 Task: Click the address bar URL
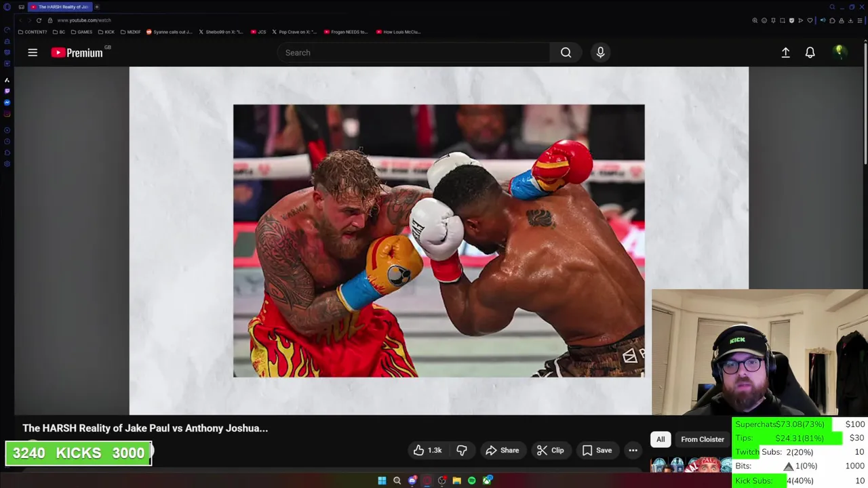pyautogui.click(x=84, y=20)
